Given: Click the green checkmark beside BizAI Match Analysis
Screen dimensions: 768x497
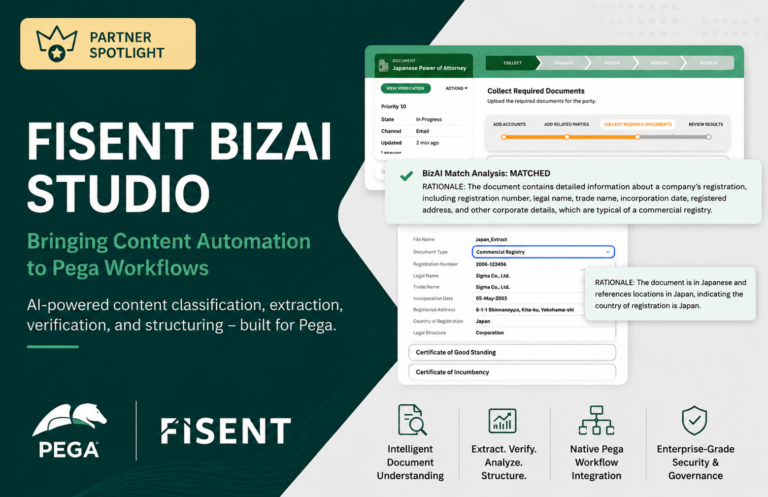Looking at the screenshot, I should pyautogui.click(x=406, y=176).
